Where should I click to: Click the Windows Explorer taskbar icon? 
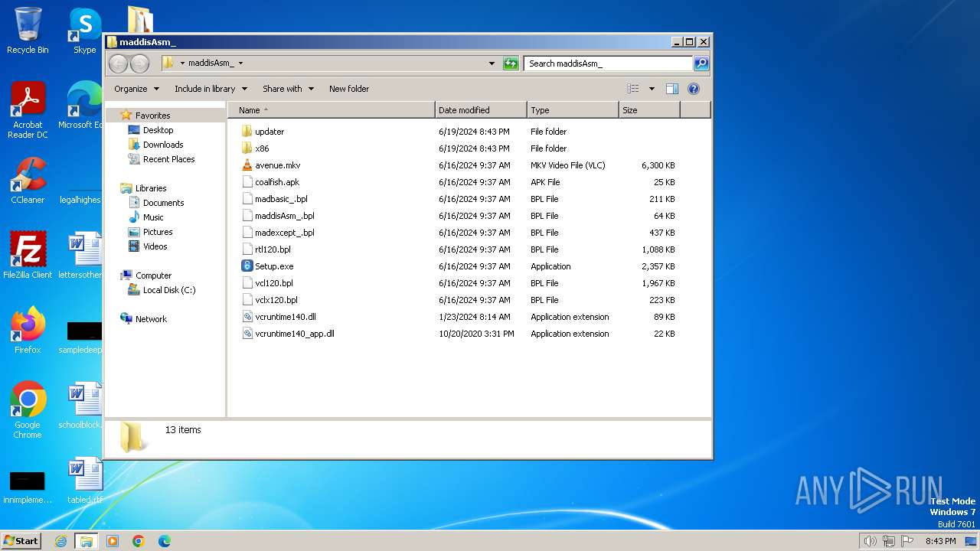[x=86, y=541]
